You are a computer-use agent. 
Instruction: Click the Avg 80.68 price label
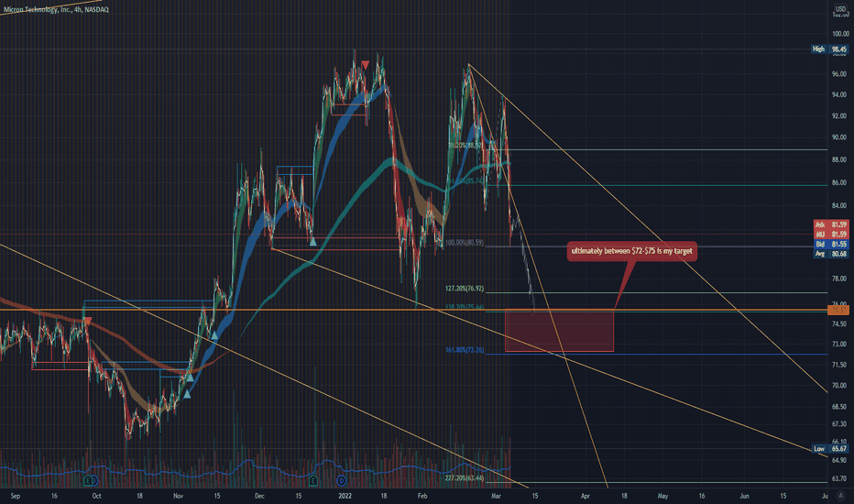(830, 254)
